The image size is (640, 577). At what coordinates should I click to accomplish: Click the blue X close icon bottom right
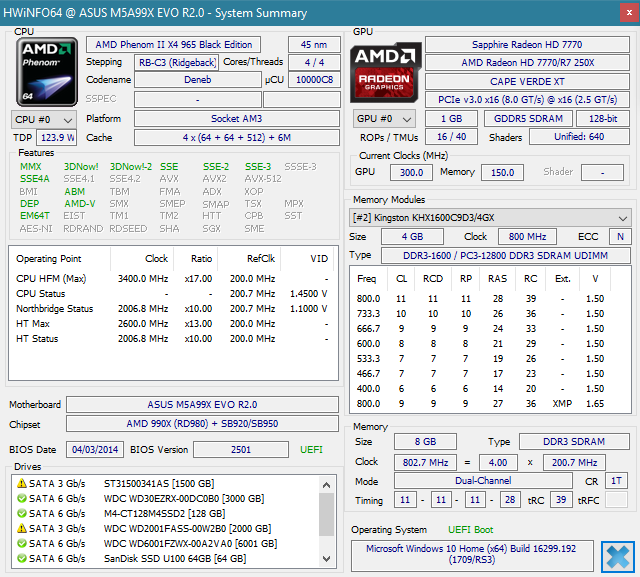point(618,556)
